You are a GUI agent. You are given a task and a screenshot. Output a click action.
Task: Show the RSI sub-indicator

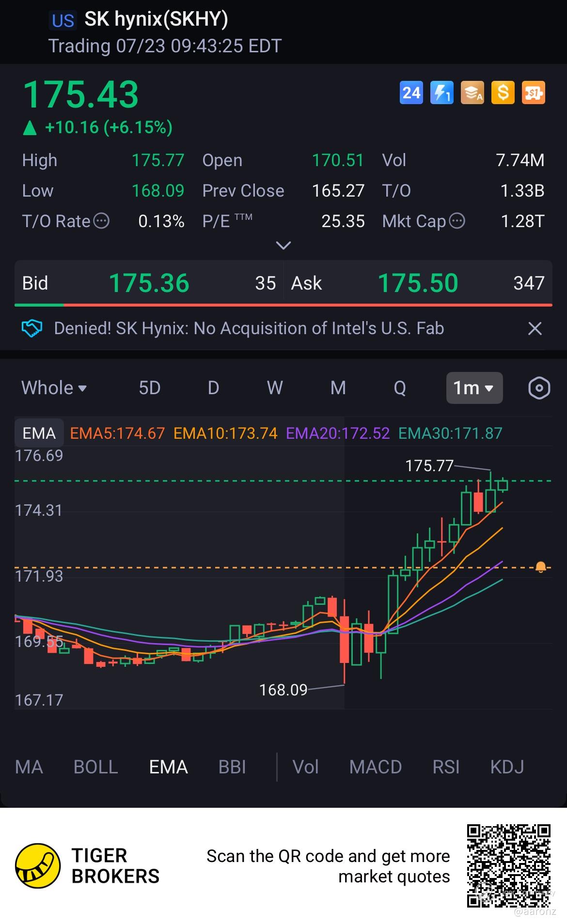coord(446,767)
